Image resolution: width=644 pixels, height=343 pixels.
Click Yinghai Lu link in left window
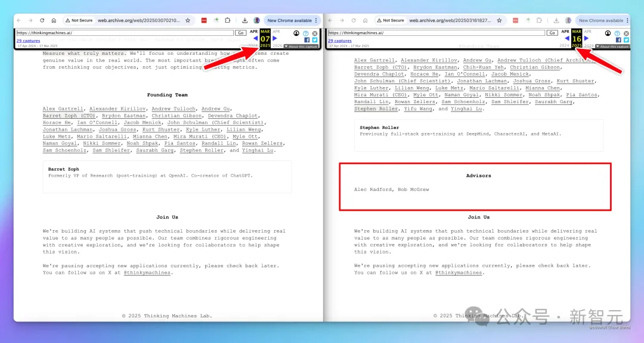(x=258, y=150)
